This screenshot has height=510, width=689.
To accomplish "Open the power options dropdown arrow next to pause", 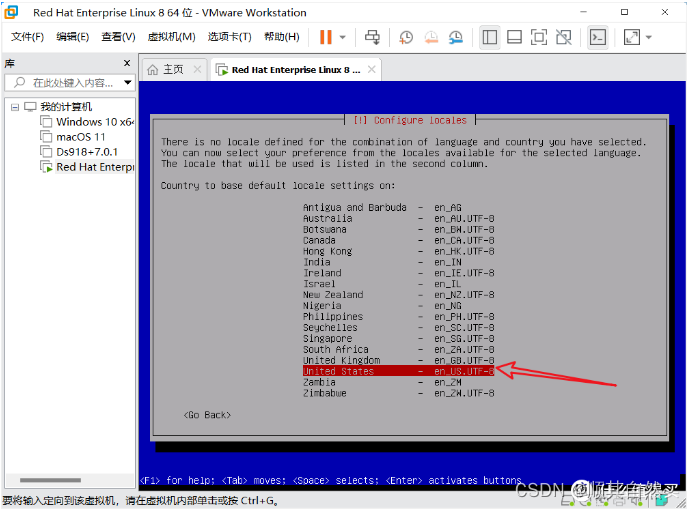I will coord(343,37).
